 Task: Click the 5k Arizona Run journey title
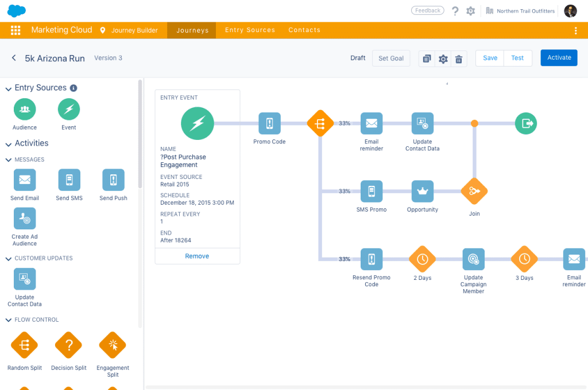point(55,58)
